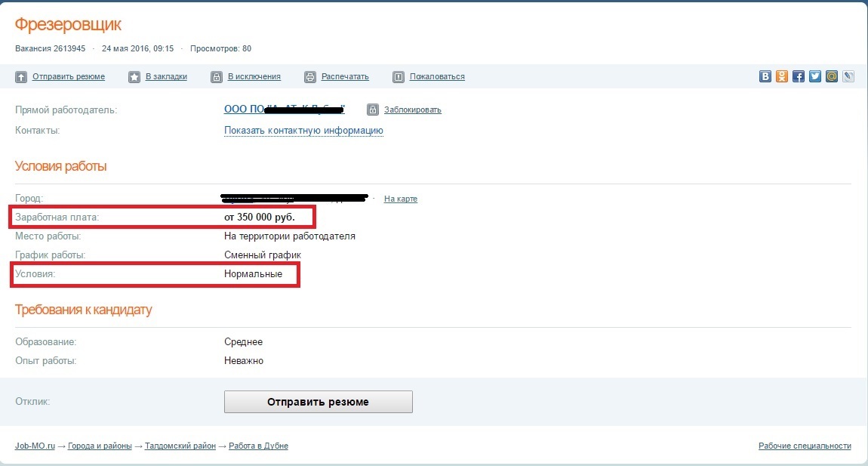
Task: Click the star bookmark icon
Action: [x=134, y=77]
